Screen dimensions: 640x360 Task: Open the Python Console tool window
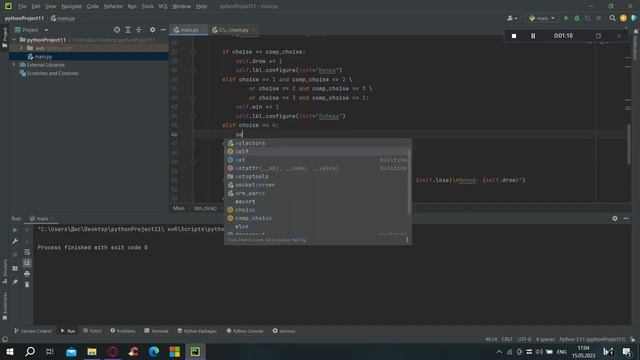coord(245,331)
